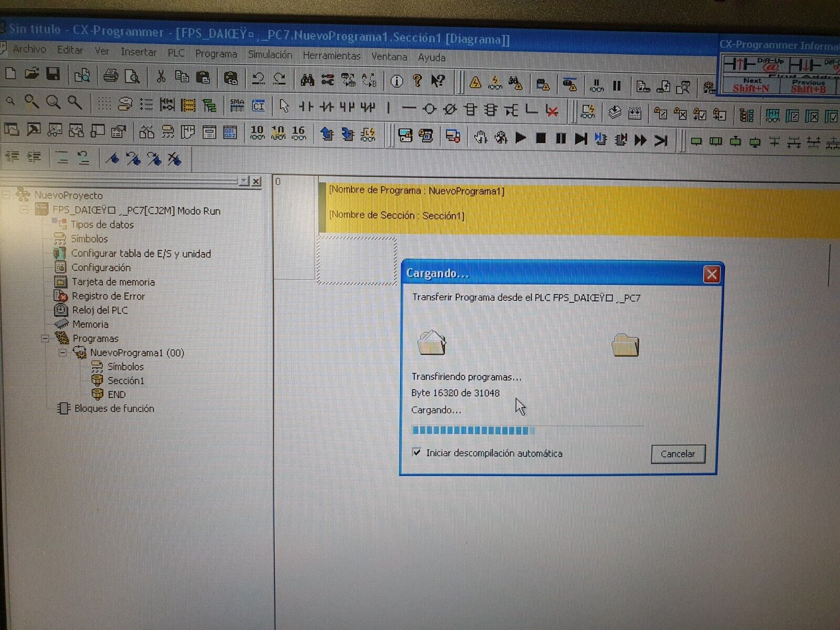Click the Nombre de Programa header text
Screen dimensions: 840x630
[x=416, y=191]
